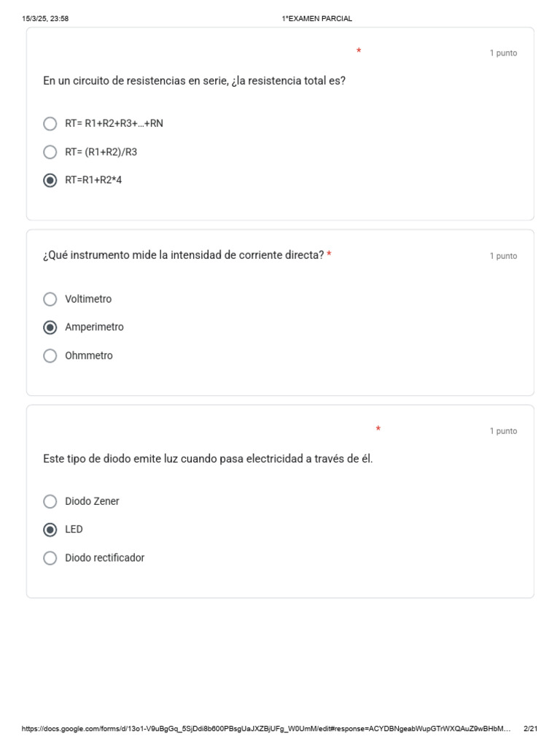Click the RT=R1+R2*4 radio button

coord(50,180)
